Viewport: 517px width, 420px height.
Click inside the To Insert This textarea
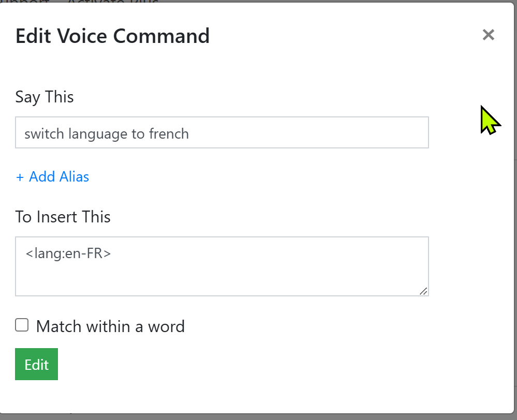pyautogui.click(x=221, y=266)
